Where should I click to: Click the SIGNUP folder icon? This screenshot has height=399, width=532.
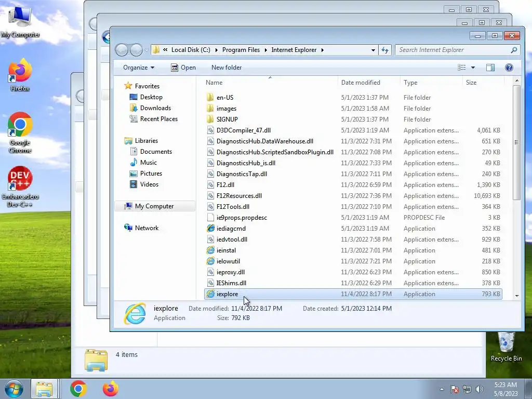210,119
